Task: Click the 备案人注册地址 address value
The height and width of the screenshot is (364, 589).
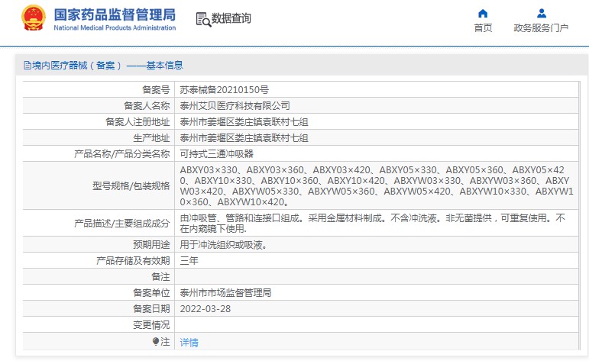Action: (x=244, y=122)
